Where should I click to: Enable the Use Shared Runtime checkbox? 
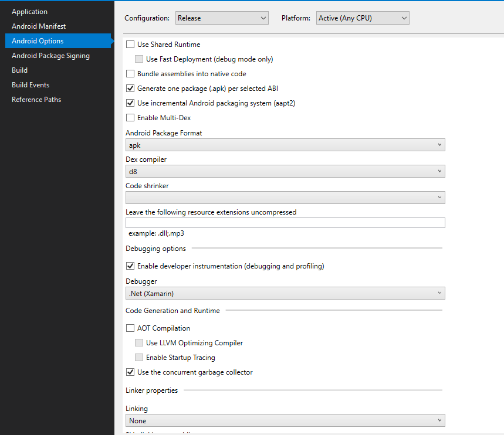tap(130, 45)
